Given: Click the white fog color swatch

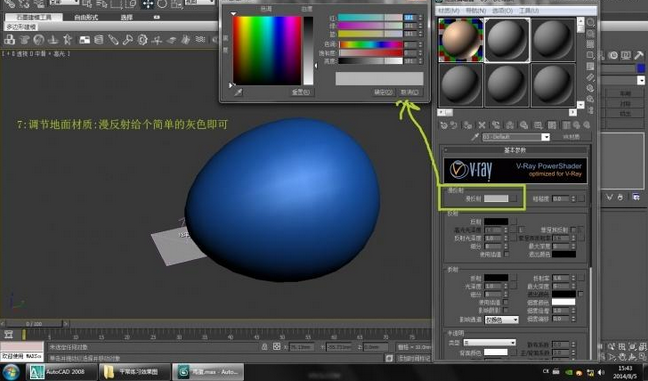Looking at the screenshot, I should [564, 302].
